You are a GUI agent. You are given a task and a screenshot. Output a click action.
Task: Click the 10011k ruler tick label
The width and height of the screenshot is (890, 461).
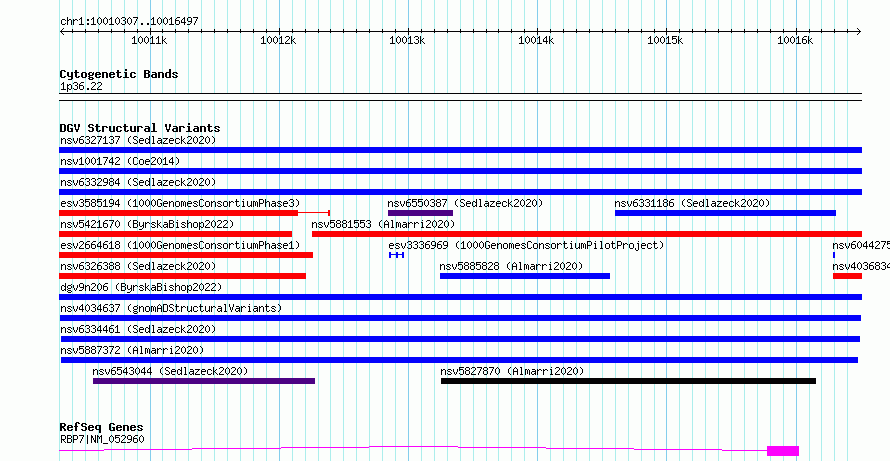149,40
